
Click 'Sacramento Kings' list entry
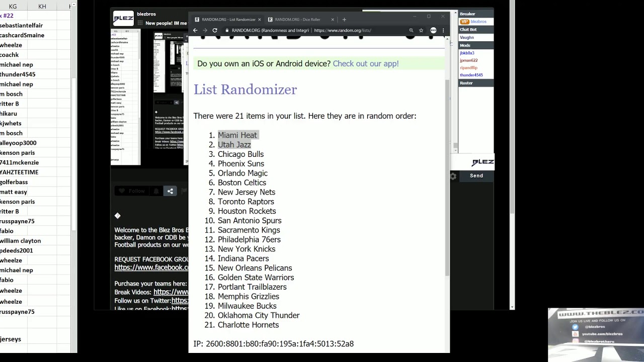click(249, 230)
